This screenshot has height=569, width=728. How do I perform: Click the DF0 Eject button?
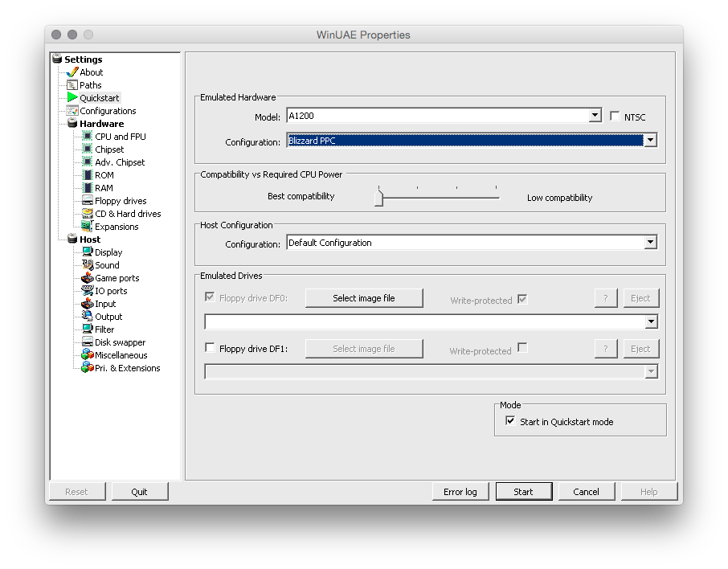(640, 298)
